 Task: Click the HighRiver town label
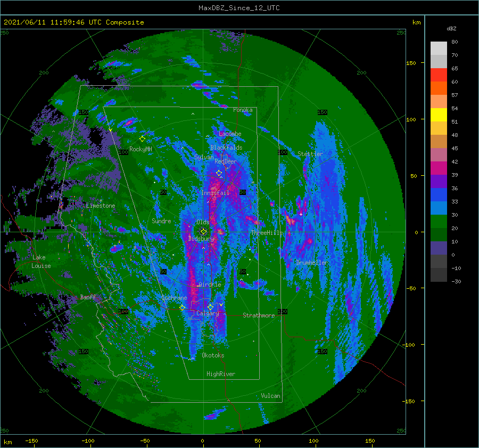(221, 374)
